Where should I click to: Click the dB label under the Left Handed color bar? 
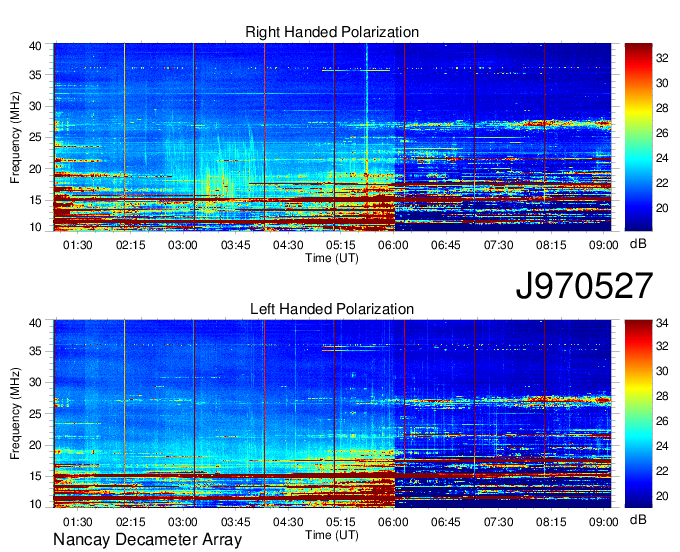[x=638, y=519]
